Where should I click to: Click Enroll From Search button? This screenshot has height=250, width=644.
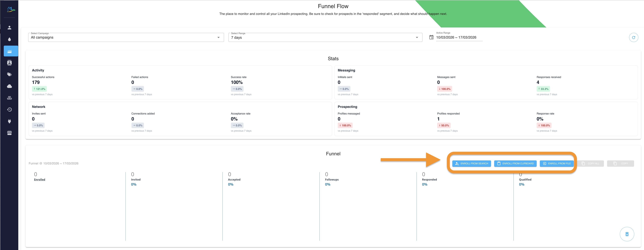coord(471,164)
